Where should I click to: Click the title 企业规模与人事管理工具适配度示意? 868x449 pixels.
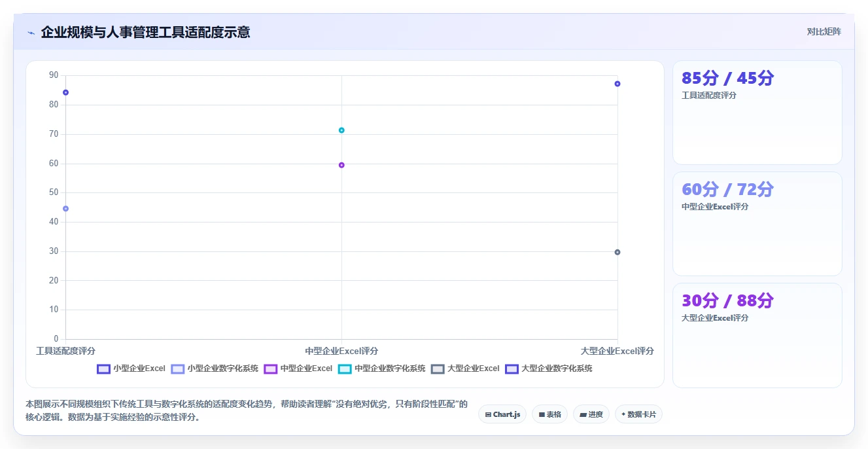pos(145,32)
